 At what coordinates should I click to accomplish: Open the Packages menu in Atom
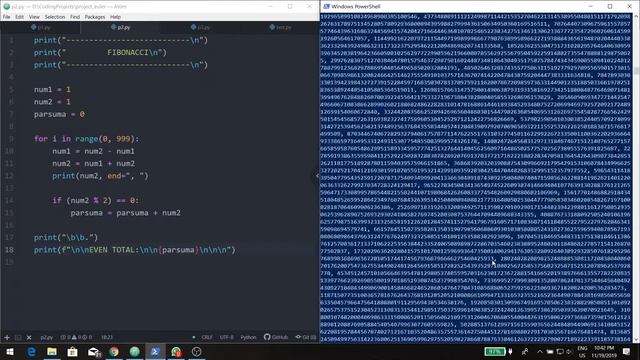click(95, 17)
